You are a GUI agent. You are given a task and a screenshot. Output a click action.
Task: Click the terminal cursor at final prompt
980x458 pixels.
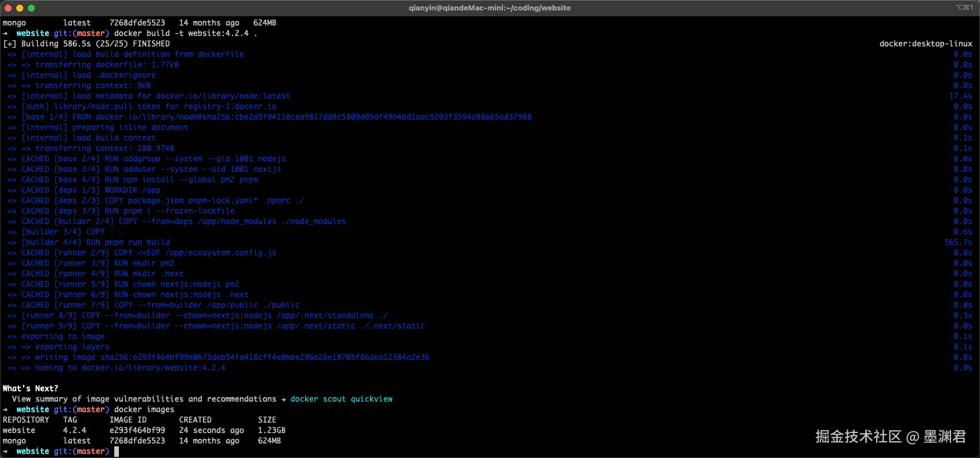(x=117, y=451)
